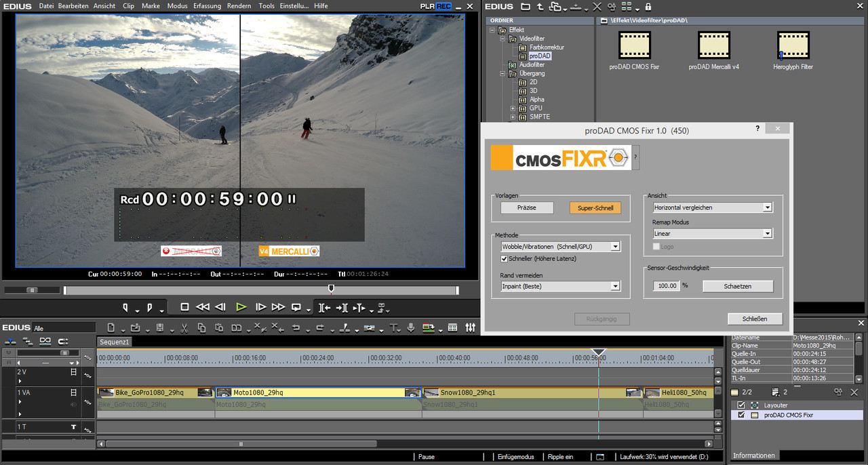868x465 pixels.
Task: Rewind the player with the double-arrow button
Action: click(x=203, y=307)
